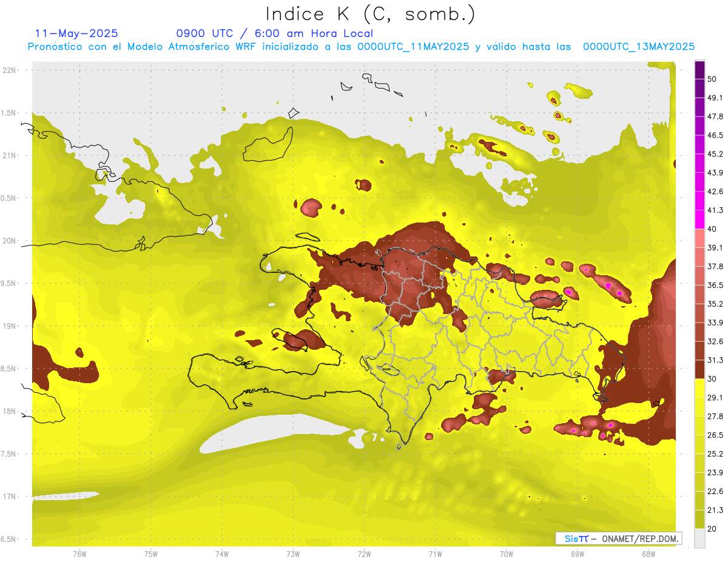Image resolution: width=728 pixels, height=562 pixels.
Task: Pick the "39.1" legend value
Action: click(715, 247)
